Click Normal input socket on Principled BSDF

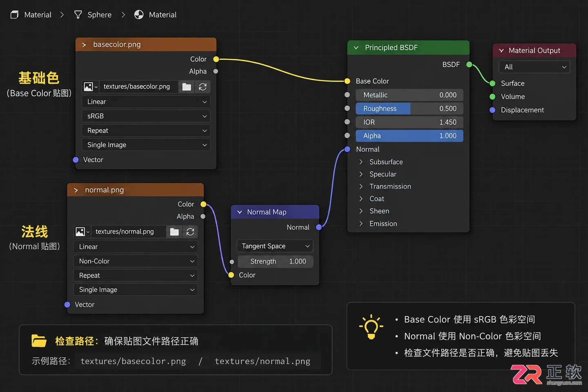coord(347,149)
